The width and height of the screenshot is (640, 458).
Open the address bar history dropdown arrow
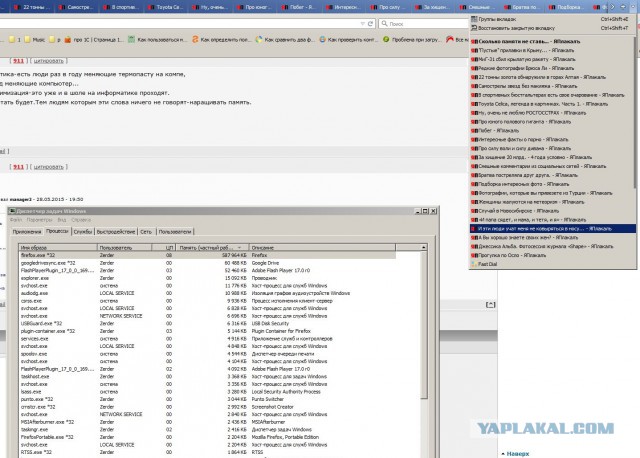tap(362, 24)
